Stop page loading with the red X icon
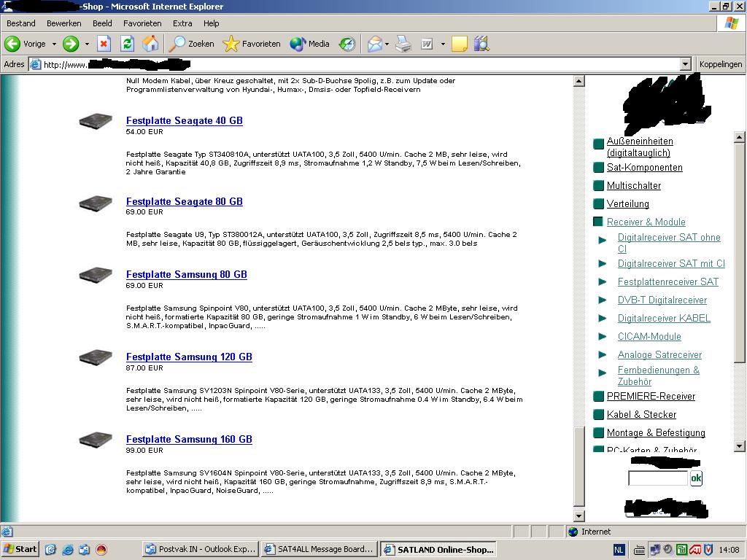This screenshot has height=560, width=747. coord(104,44)
